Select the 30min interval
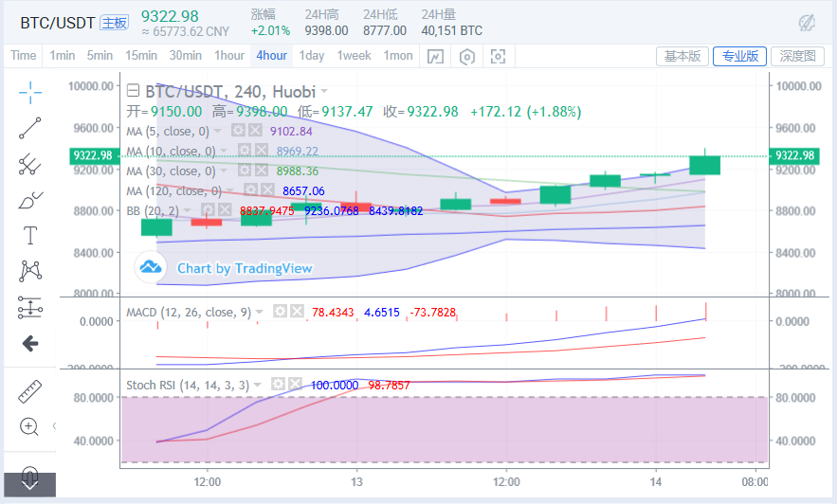Viewport: 837px width, 504px height. 185,56
